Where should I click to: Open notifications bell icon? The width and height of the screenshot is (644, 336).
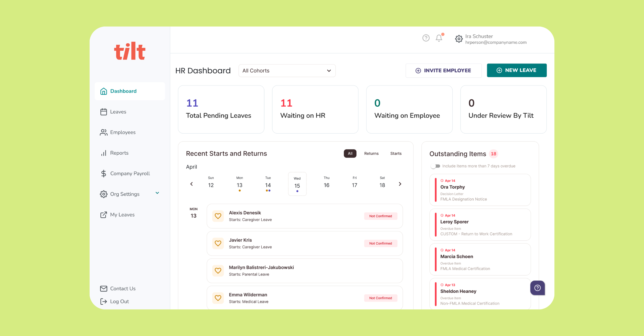(439, 38)
